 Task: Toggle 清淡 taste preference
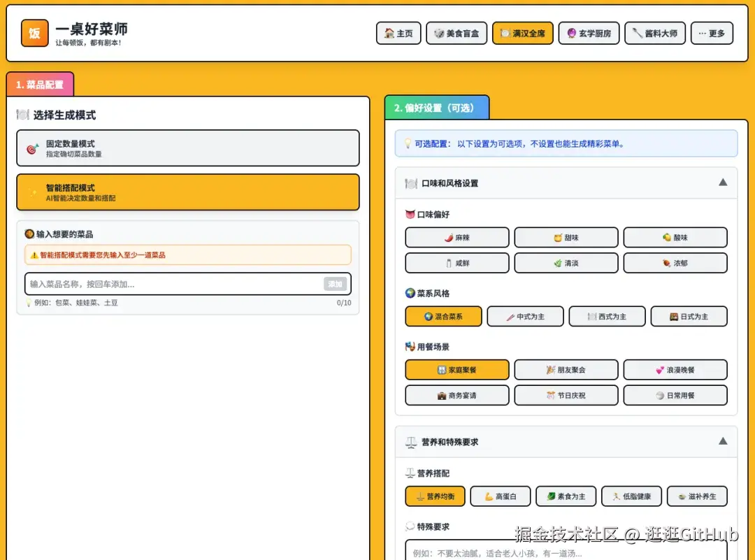(566, 263)
